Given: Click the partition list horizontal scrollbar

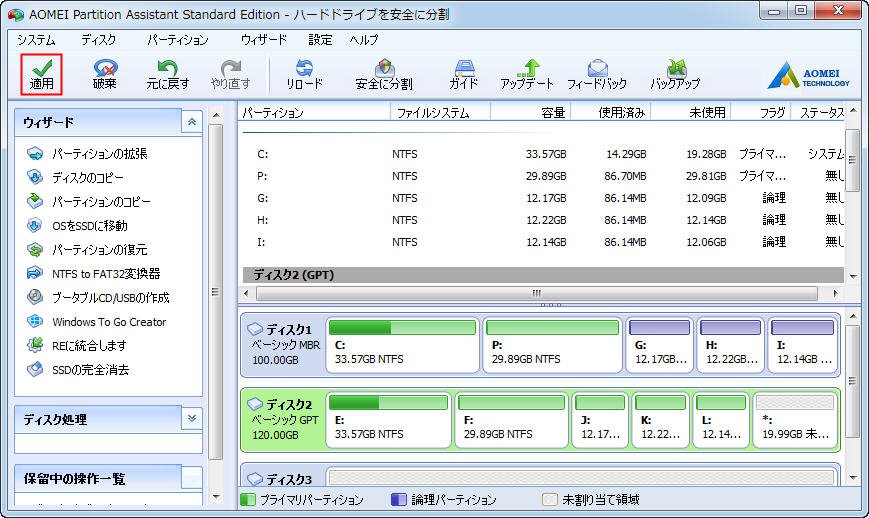Looking at the screenshot, I should pyautogui.click(x=536, y=293).
